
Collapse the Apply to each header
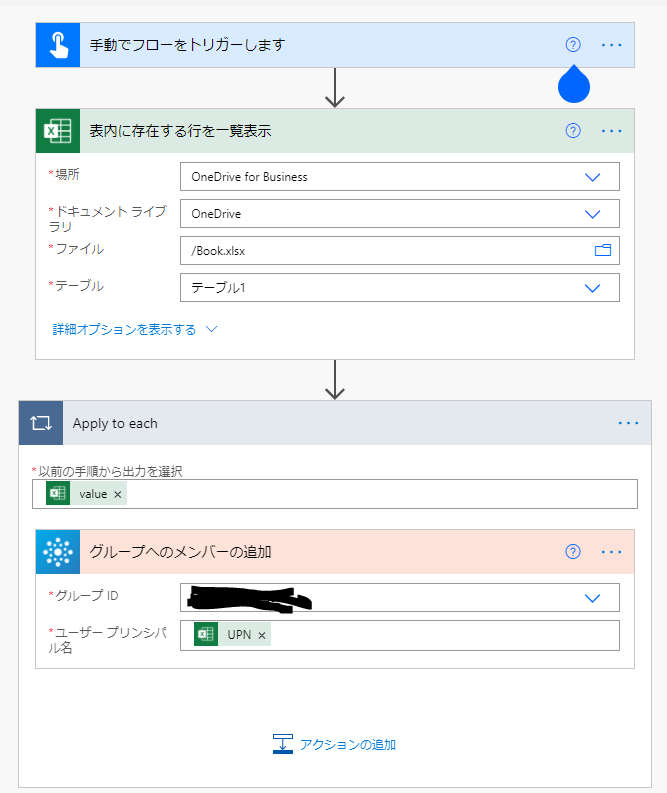pos(335,423)
